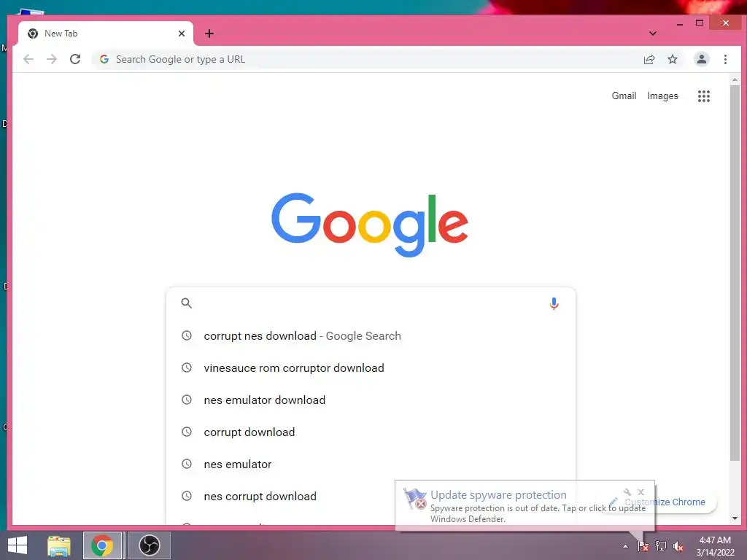Click the Google logo
This screenshot has height=560, width=747.
[x=370, y=224]
